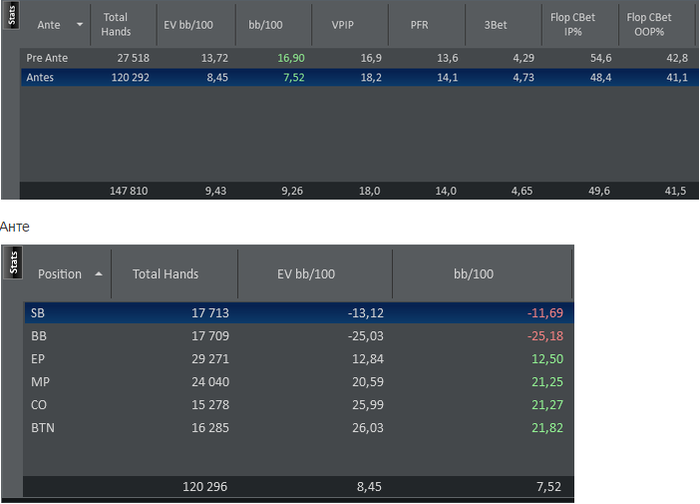The height and width of the screenshot is (504, 700).
Task: Click the Position column sort arrow
Action: click(x=99, y=273)
